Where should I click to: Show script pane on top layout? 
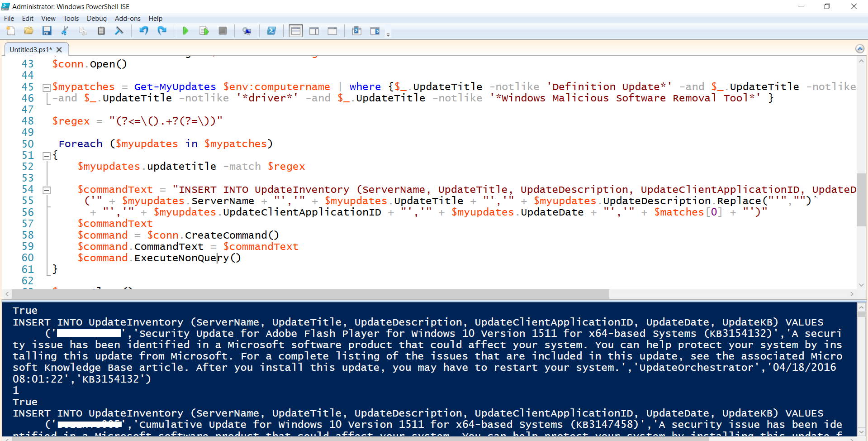pos(296,31)
